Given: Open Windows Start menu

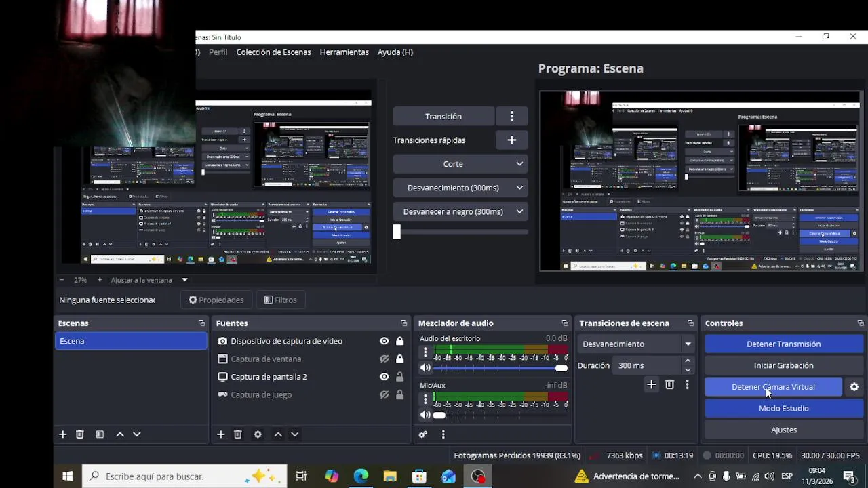Looking at the screenshot, I should (x=68, y=476).
